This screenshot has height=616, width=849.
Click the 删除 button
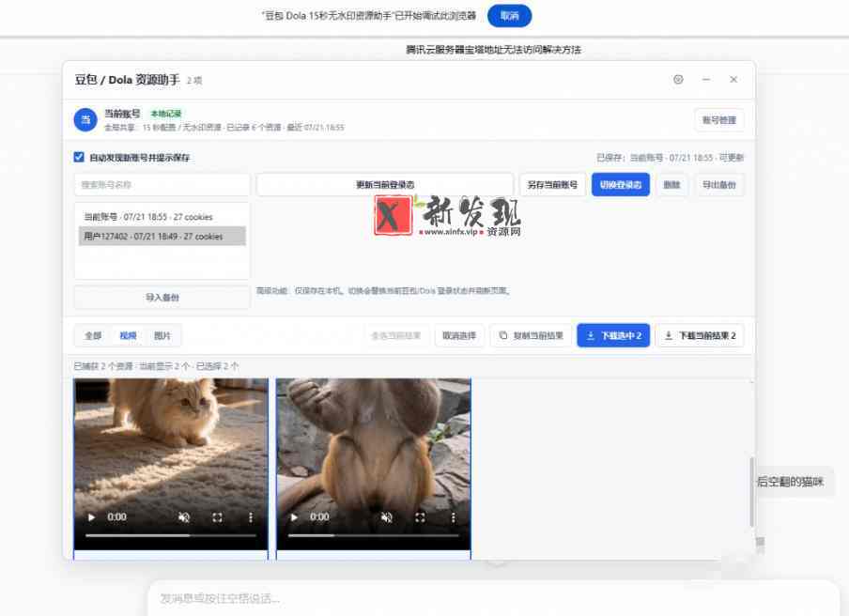pyautogui.click(x=671, y=185)
